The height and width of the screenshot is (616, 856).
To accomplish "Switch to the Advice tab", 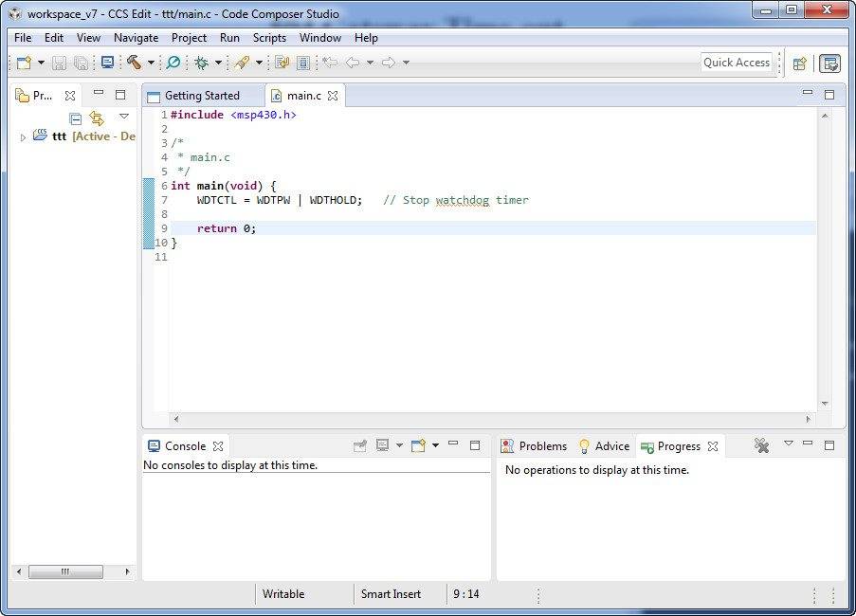I will point(604,446).
